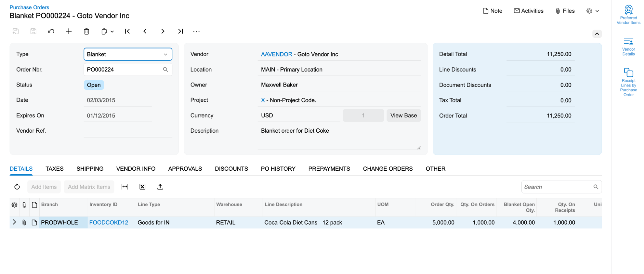Switch to the SHIPPING tab
644x274 pixels.
[x=90, y=169]
